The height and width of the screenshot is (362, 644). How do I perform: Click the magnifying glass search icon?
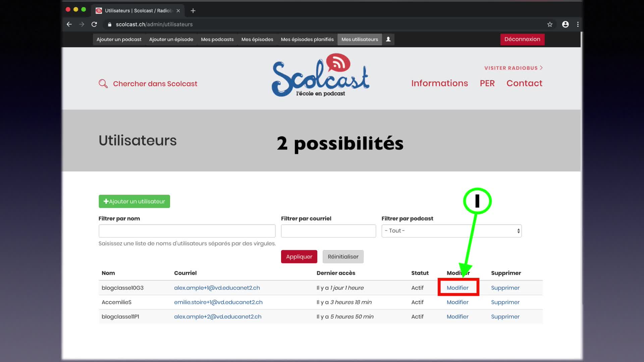[x=103, y=83]
